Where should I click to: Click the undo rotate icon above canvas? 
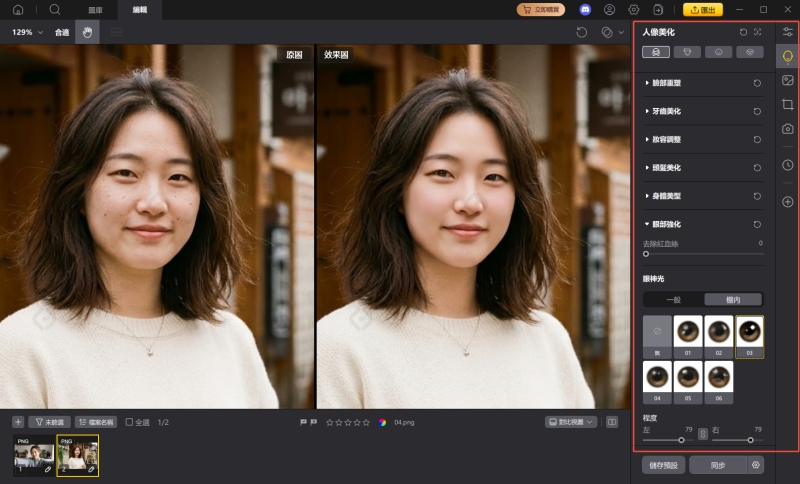click(581, 32)
